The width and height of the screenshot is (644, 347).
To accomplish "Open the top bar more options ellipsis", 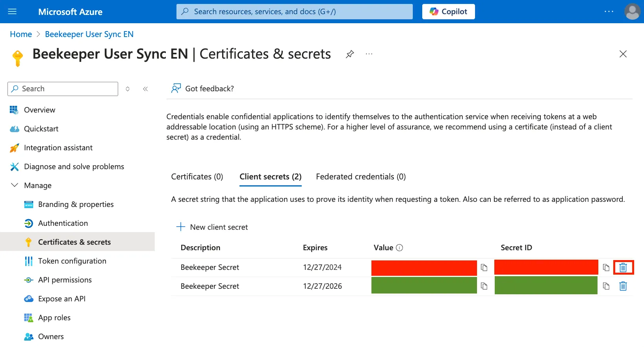I will click(609, 11).
